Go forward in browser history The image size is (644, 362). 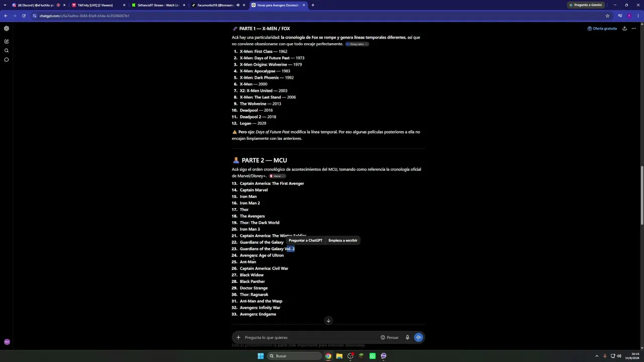pos(15,16)
